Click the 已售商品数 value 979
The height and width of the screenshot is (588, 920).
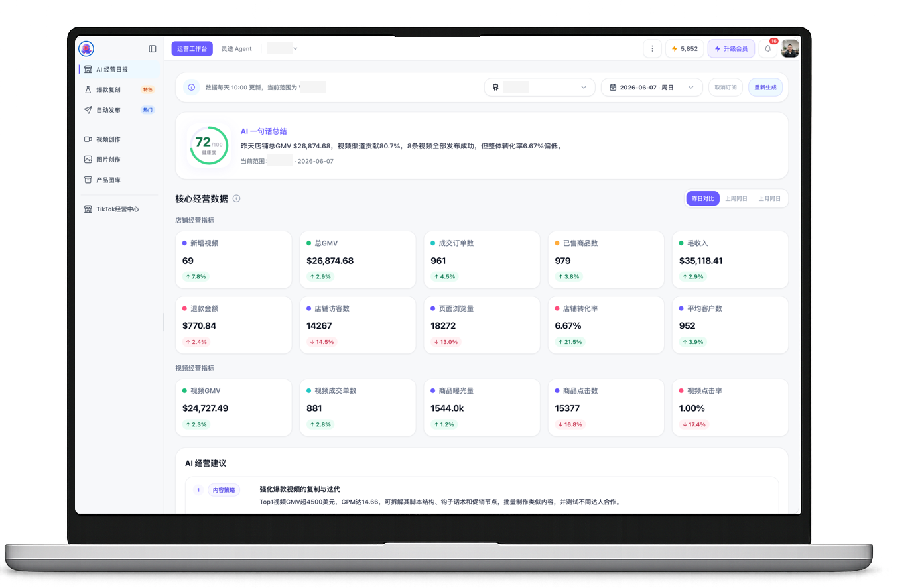pyautogui.click(x=563, y=261)
